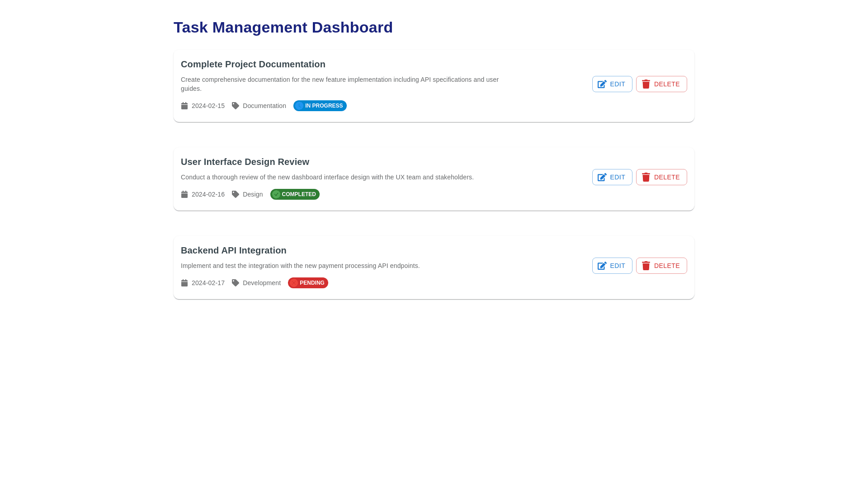Click calendar icon beside 2024-02-16
The width and height of the screenshot is (868, 488).
184,194
